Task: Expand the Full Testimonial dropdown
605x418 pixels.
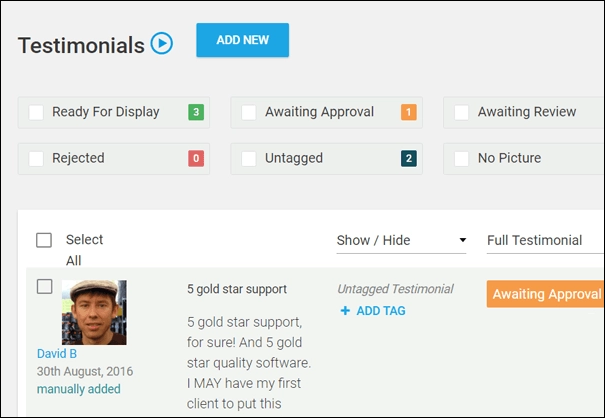Action: (x=545, y=240)
